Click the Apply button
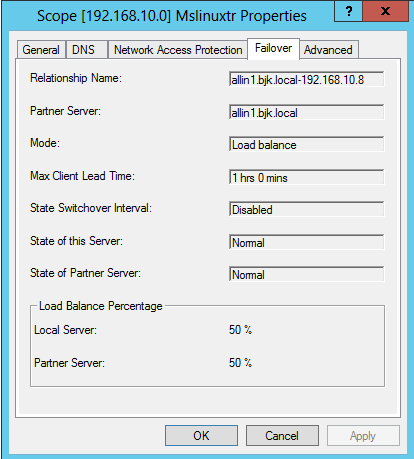The image size is (414, 459). coord(363,435)
